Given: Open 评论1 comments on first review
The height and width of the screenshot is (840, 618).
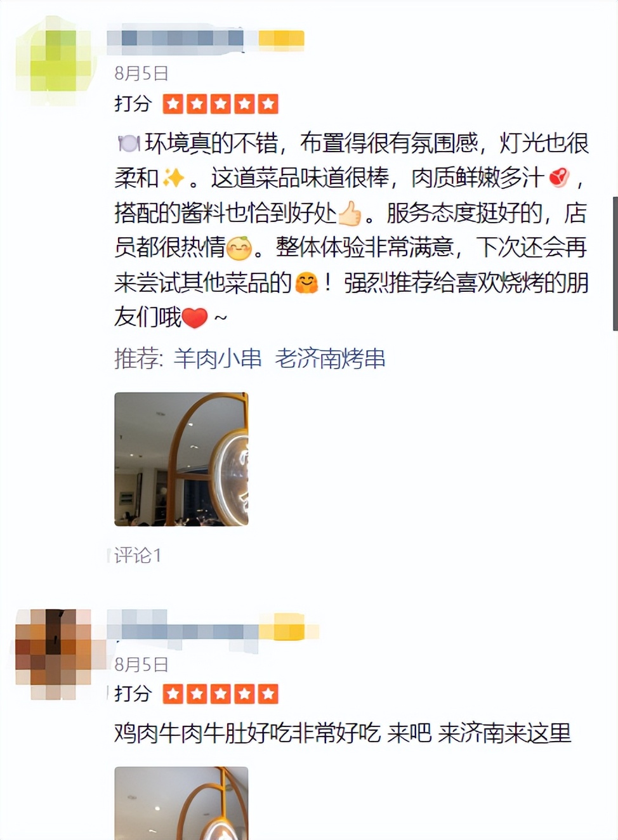Looking at the screenshot, I should pos(138,556).
